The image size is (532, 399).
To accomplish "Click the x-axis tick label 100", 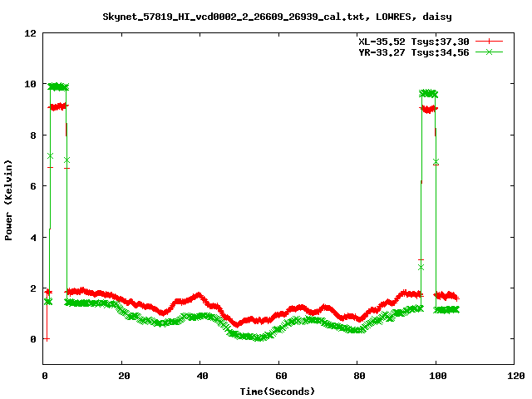I will tap(438, 376).
